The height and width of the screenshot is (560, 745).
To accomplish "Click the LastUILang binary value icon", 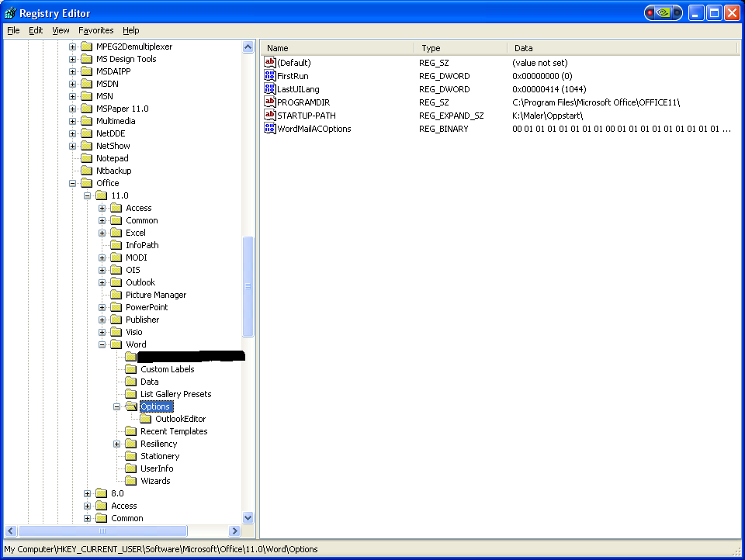I will pyautogui.click(x=269, y=89).
